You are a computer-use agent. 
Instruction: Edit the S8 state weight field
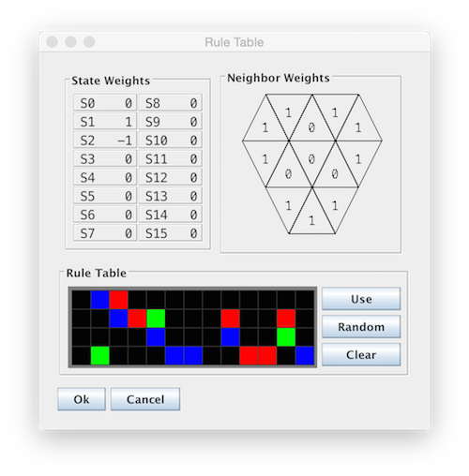tap(171, 103)
